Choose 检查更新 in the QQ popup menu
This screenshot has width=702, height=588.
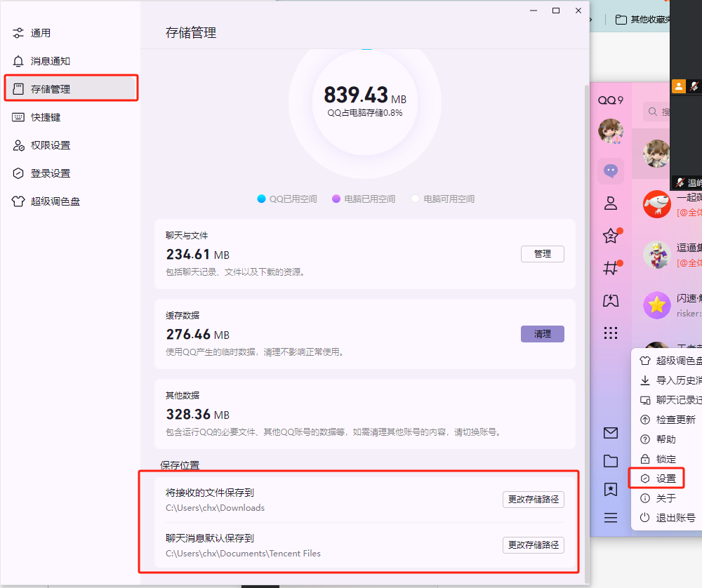tap(668, 420)
